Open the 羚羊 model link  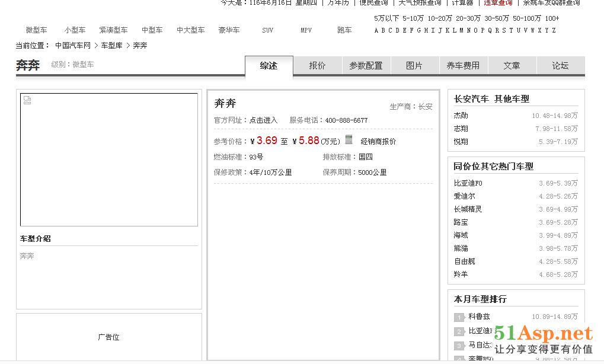click(461, 274)
